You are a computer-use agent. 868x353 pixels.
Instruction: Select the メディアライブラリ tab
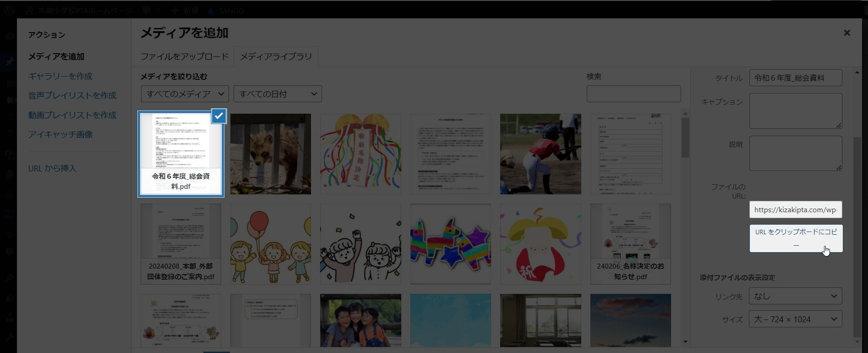276,56
